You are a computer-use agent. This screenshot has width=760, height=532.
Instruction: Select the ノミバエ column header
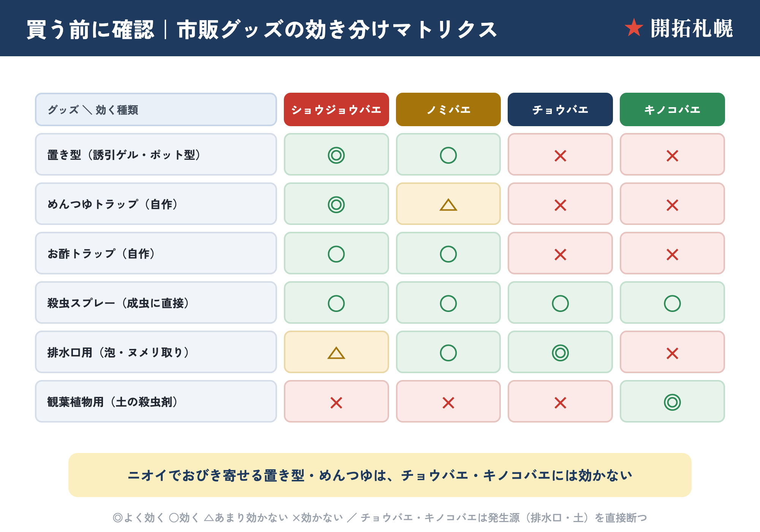click(448, 109)
